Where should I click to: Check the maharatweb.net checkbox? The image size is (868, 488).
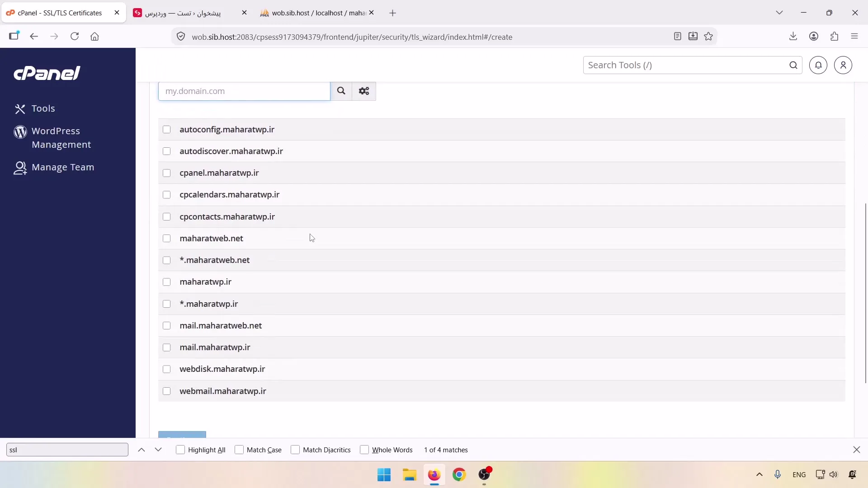[x=167, y=239]
